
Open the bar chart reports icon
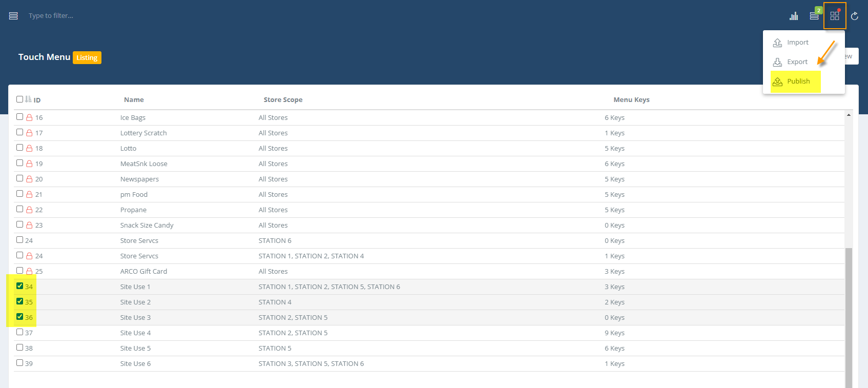[x=794, y=16]
